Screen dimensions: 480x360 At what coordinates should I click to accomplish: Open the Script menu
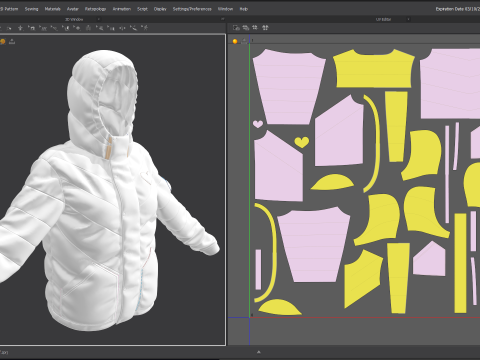pos(142,9)
